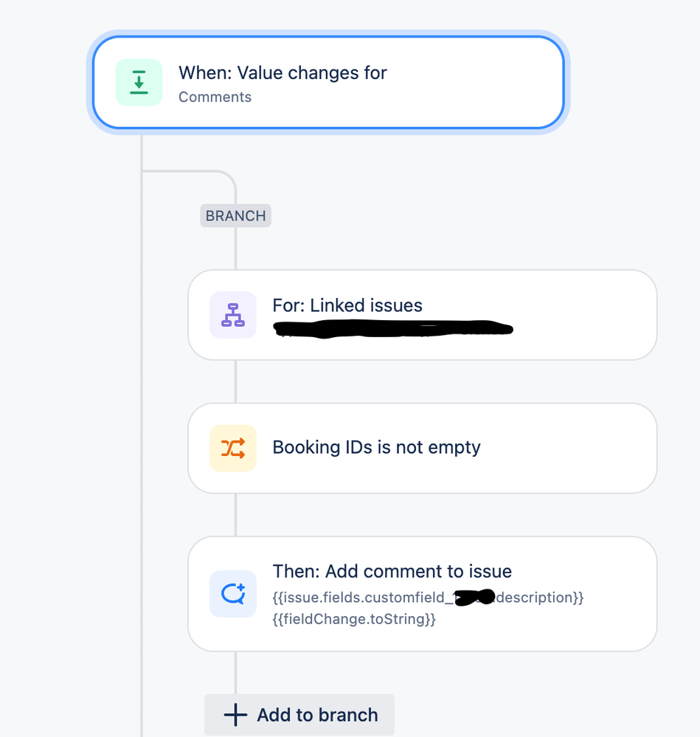
Task: Open the 'When: Value changes for' trigger card
Action: click(328, 83)
